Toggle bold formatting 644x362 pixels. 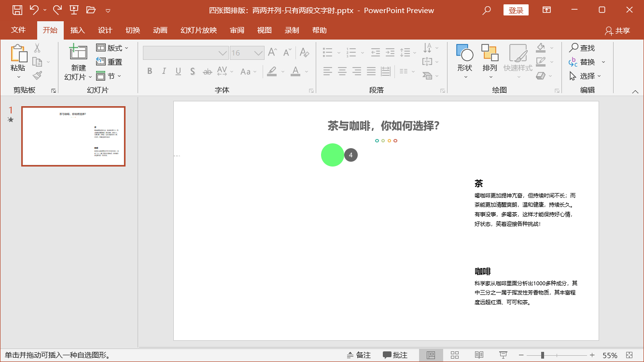(150, 71)
